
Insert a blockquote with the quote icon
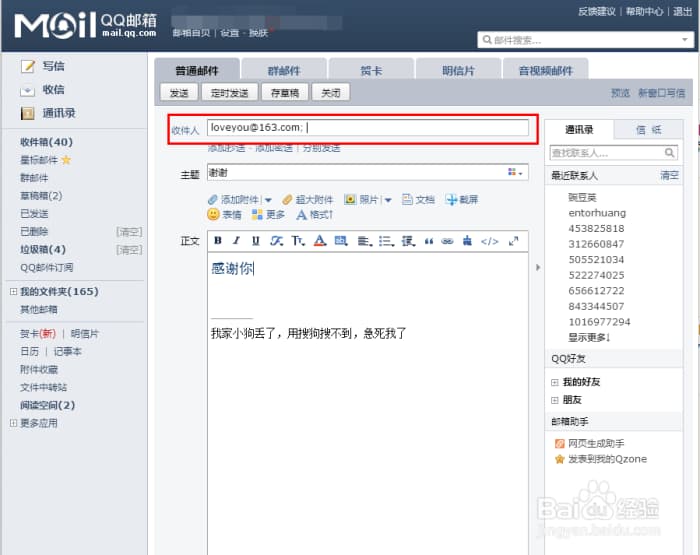pyautogui.click(x=429, y=241)
